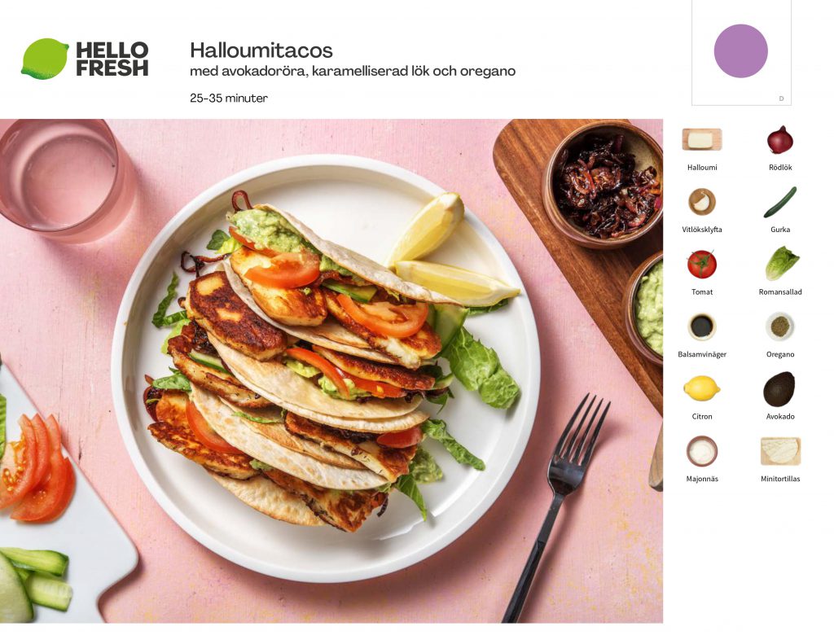Click the Citron lemon icon

(701, 388)
